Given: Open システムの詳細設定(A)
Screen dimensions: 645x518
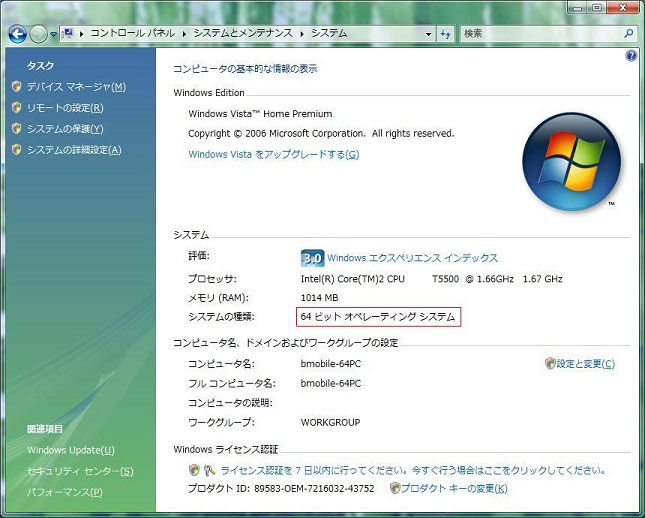Looking at the screenshot, I should (x=74, y=150).
